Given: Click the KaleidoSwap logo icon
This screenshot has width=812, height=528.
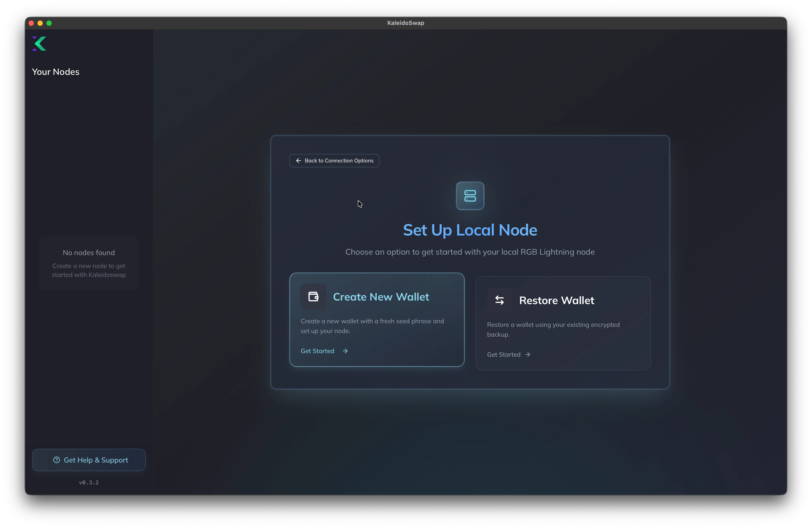Looking at the screenshot, I should [x=39, y=44].
